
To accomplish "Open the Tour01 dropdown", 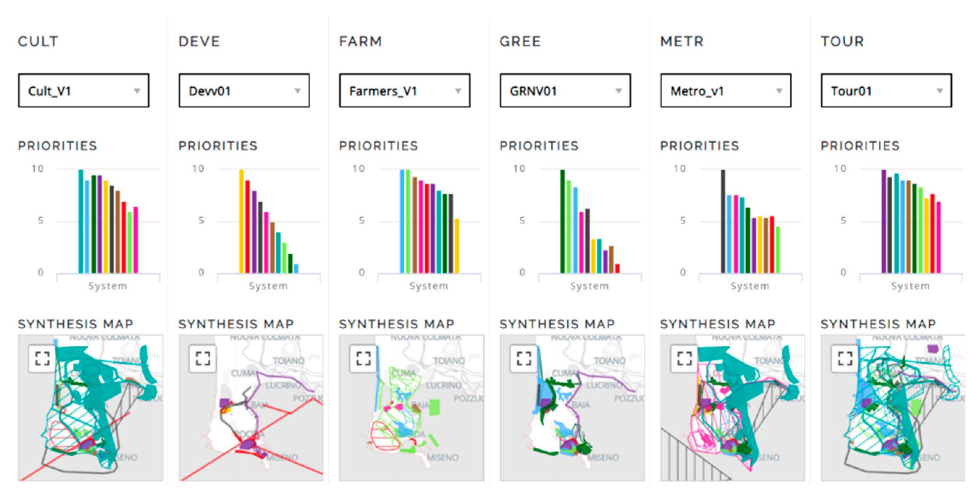I will click(886, 90).
